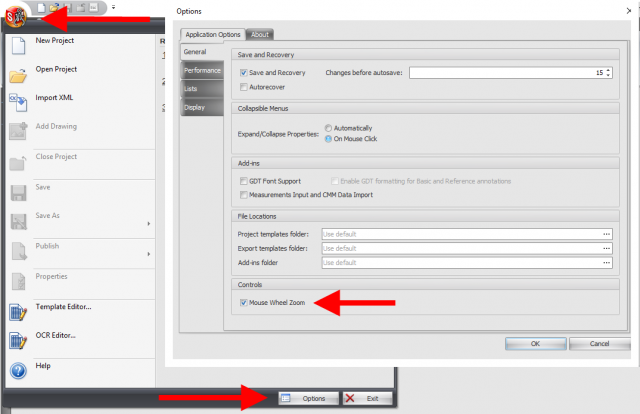Expand the Save As submenu arrow
The image size is (640, 414).
point(149,223)
